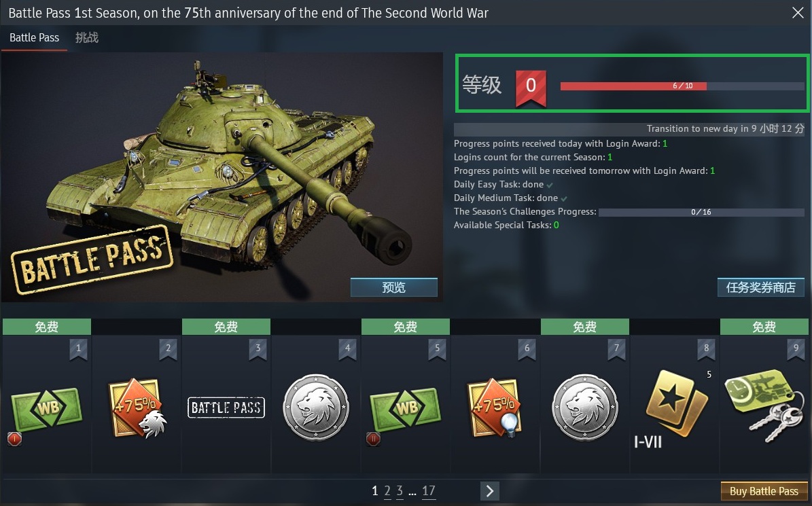Click the +75% research booster with lightbulb
The height and width of the screenshot is (506, 812).
495,408
